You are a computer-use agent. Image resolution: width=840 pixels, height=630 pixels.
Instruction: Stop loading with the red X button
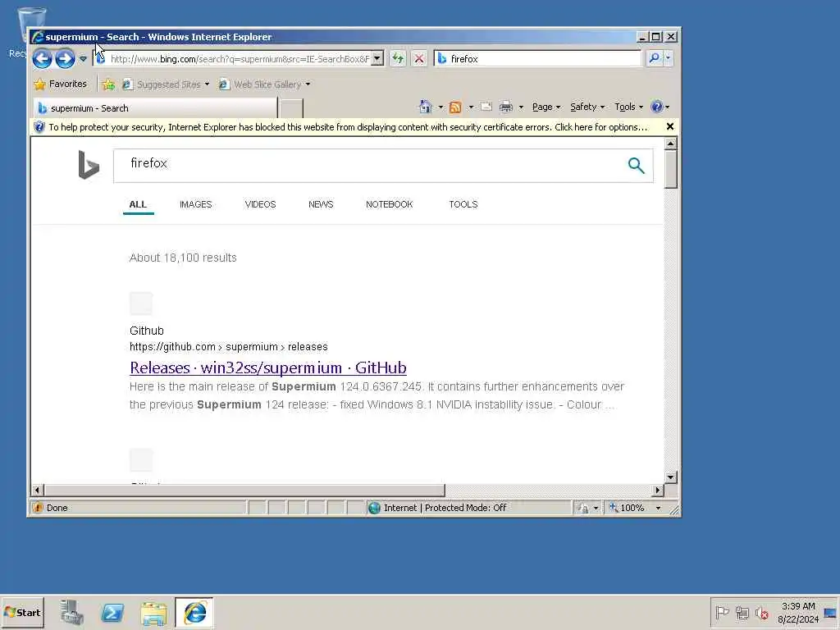pos(419,58)
